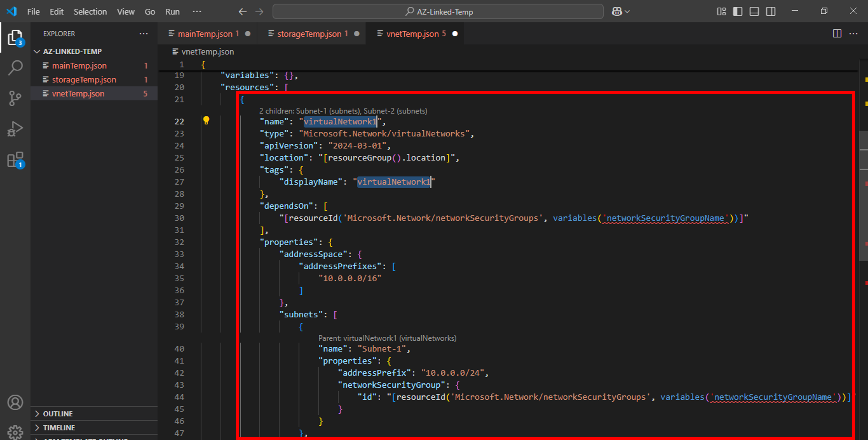Open the Copilot icon next to the search bar

[617, 11]
